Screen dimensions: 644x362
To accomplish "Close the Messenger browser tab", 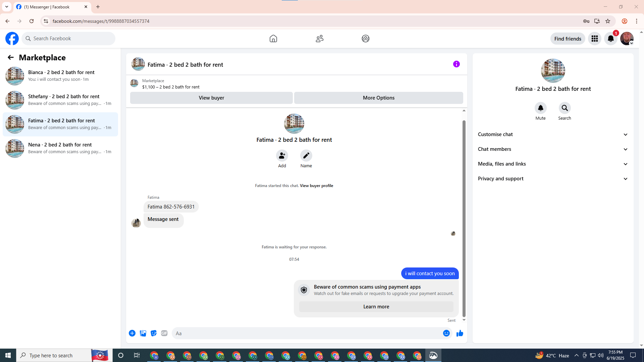I will [x=86, y=7].
